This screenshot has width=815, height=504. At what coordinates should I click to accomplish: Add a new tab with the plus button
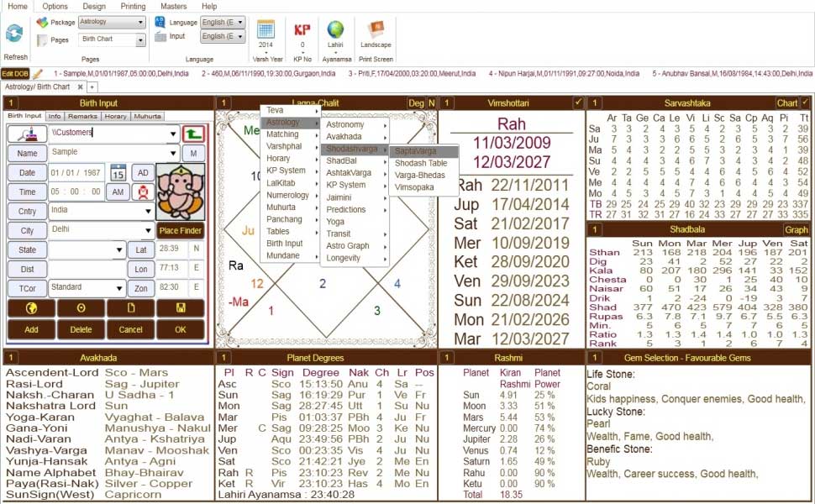point(92,87)
